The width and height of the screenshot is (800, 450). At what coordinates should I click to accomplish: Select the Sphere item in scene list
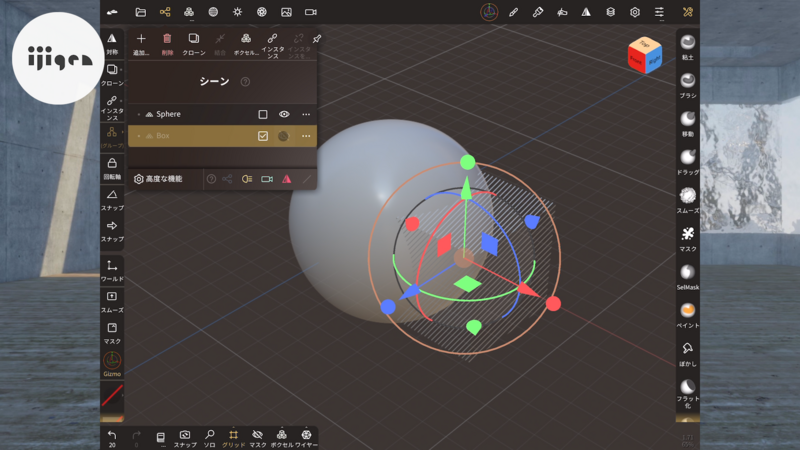(x=222, y=114)
